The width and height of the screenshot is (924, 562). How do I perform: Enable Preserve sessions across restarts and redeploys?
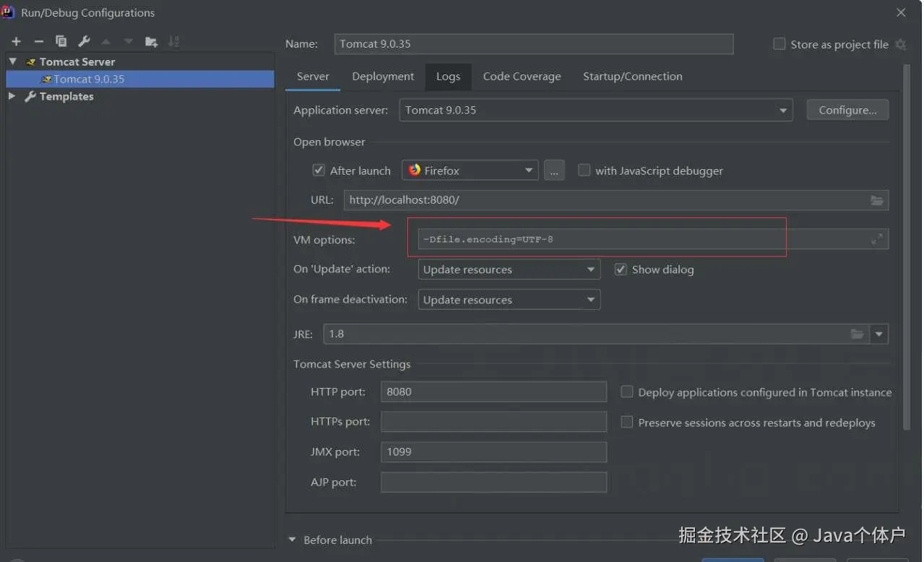tap(627, 423)
